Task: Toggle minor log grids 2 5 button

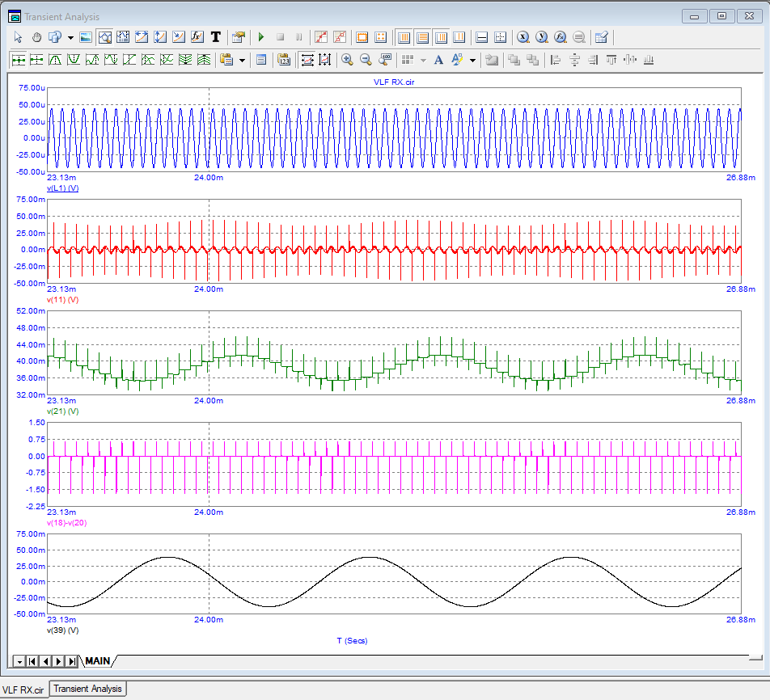Action: point(459,37)
